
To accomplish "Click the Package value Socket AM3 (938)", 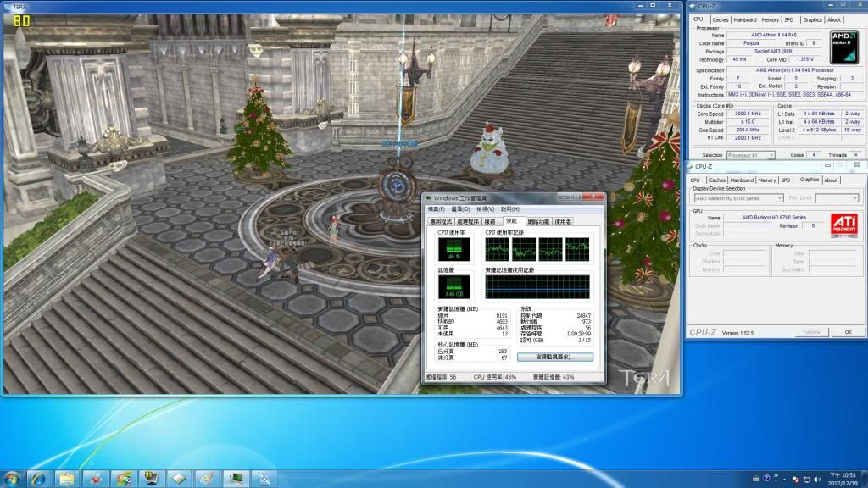I will (774, 52).
